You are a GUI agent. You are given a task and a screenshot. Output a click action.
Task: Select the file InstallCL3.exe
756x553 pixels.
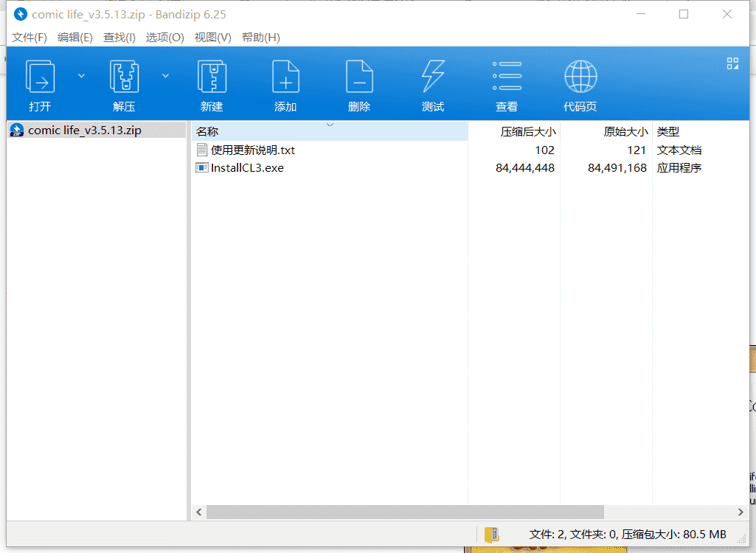(x=247, y=168)
